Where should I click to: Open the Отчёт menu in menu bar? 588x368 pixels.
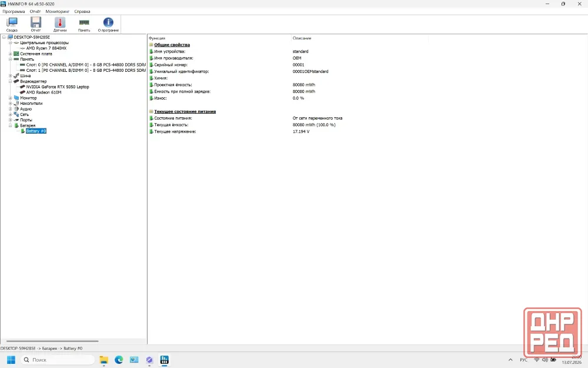coord(35,11)
